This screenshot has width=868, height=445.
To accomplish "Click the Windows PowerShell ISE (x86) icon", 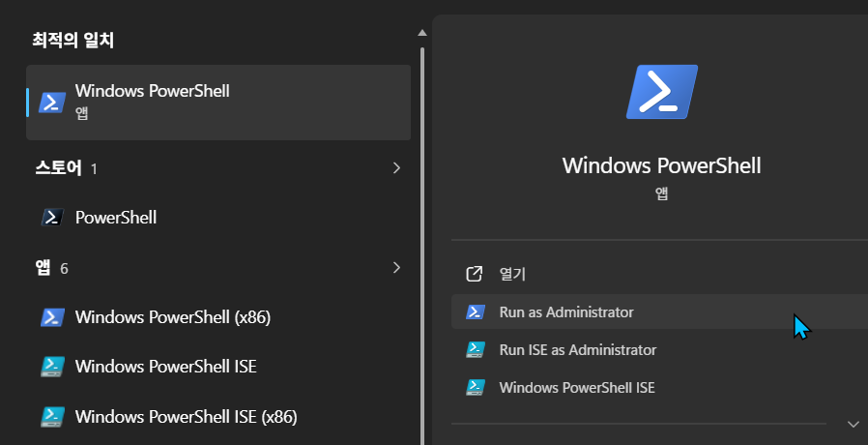I will (52, 417).
